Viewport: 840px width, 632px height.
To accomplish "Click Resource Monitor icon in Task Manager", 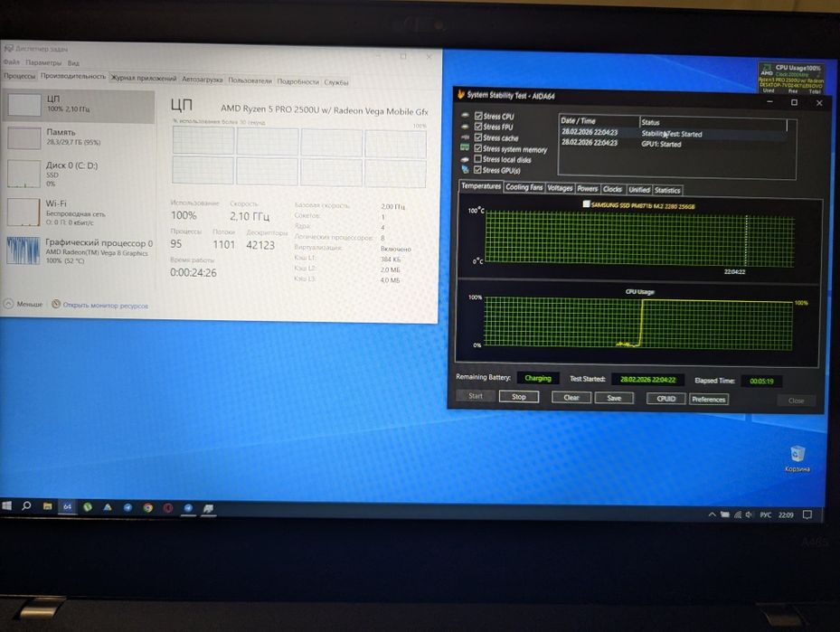I will 56,304.
